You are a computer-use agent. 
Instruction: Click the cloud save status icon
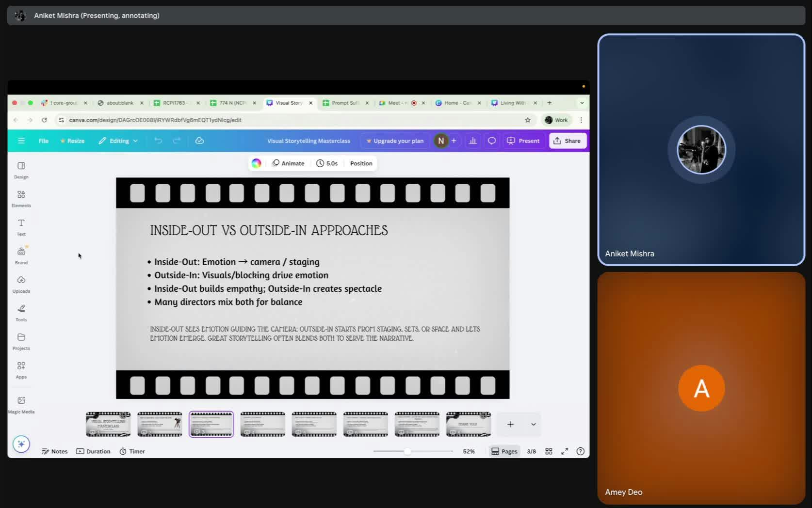click(x=199, y=141)
